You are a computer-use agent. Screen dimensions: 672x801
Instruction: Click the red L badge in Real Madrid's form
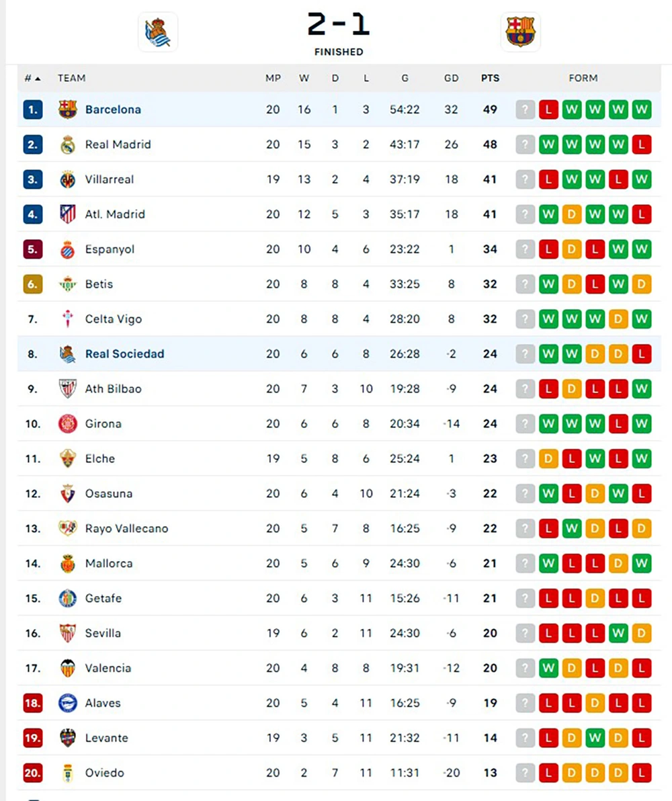(x=641, y=144)
